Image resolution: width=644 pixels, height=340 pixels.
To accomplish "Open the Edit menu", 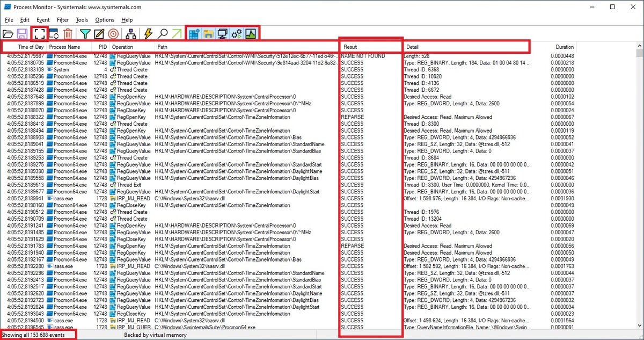I will [25, 20].
